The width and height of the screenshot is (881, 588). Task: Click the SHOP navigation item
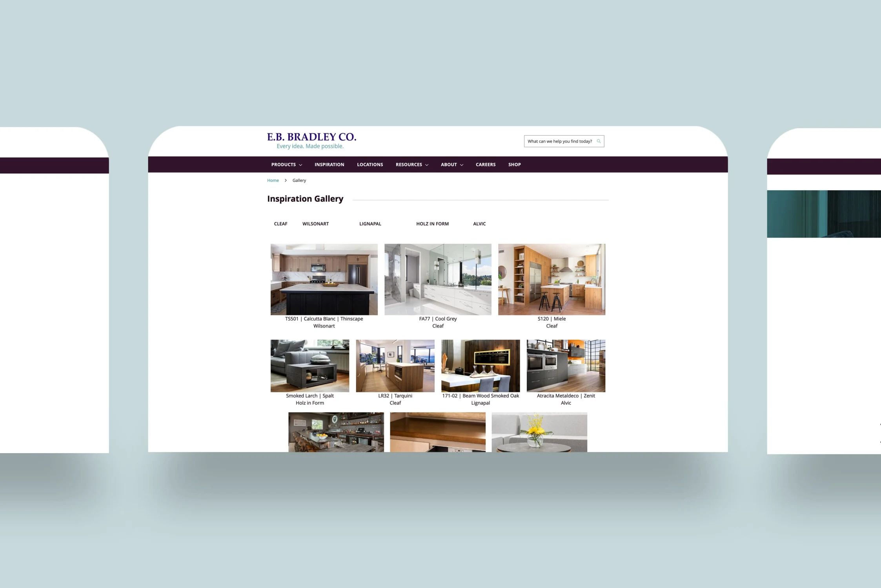pos(514,164)
